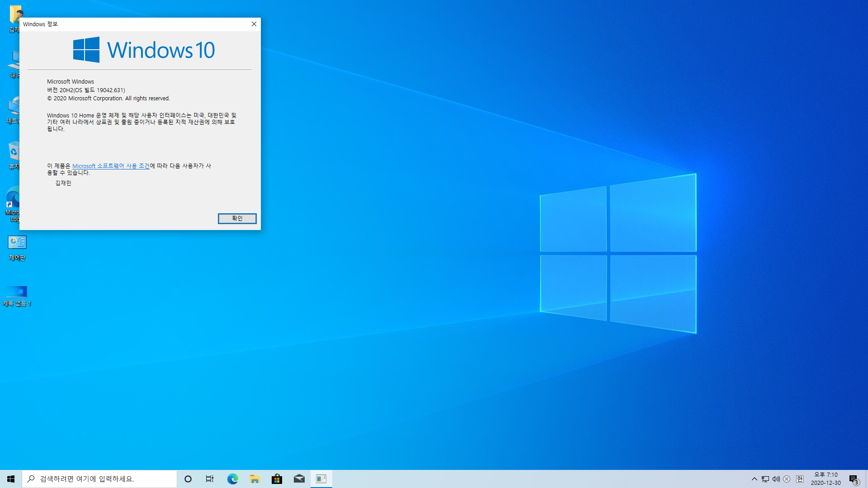The image size is (868, 488).
Task: Click the taskbar search box
Action: tap(99, 479)
